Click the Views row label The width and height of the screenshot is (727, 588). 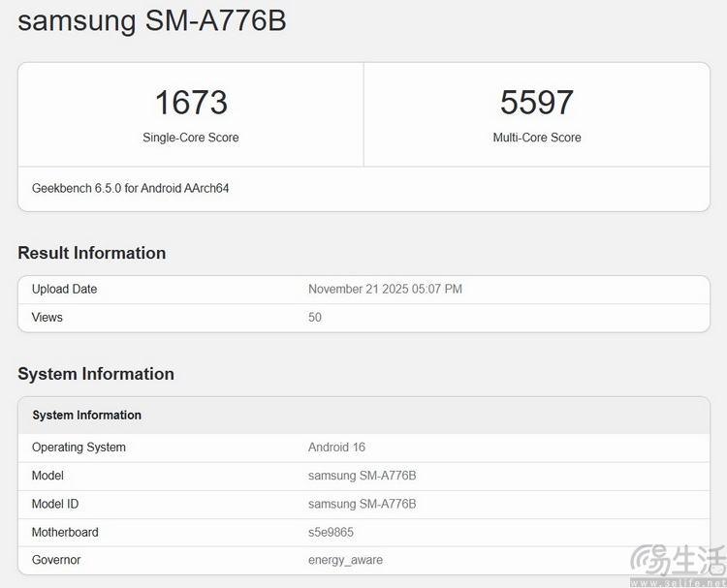tap(47, 317)
